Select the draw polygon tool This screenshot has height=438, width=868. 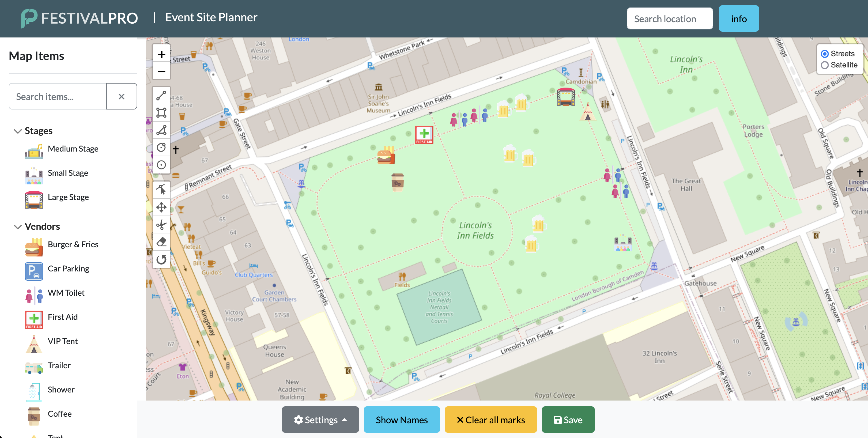pos(161,130)
